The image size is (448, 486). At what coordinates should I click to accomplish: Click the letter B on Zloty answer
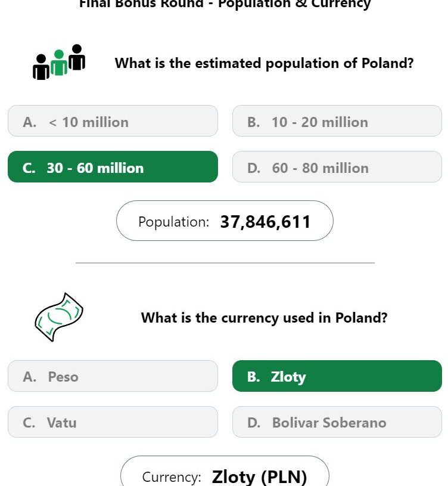pos(254,377)
